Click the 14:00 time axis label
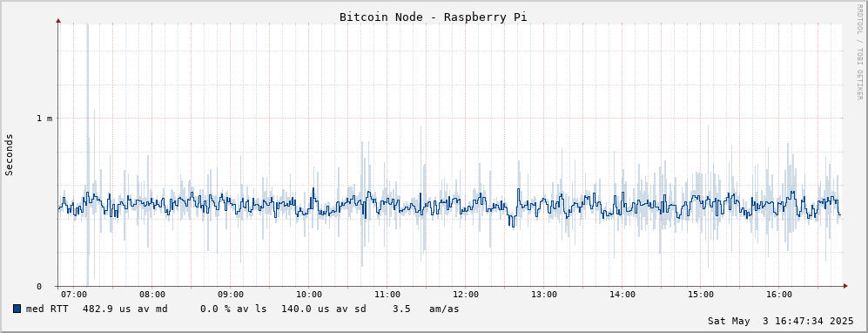This screenshot has width=868, height=333. [x=622, y=295]
